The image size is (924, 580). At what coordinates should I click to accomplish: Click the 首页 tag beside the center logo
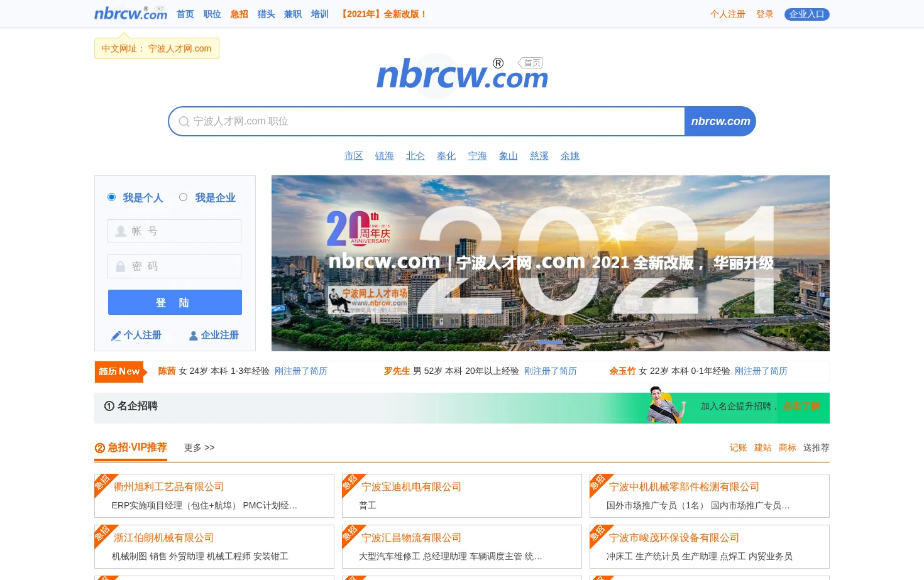[531, 63]
